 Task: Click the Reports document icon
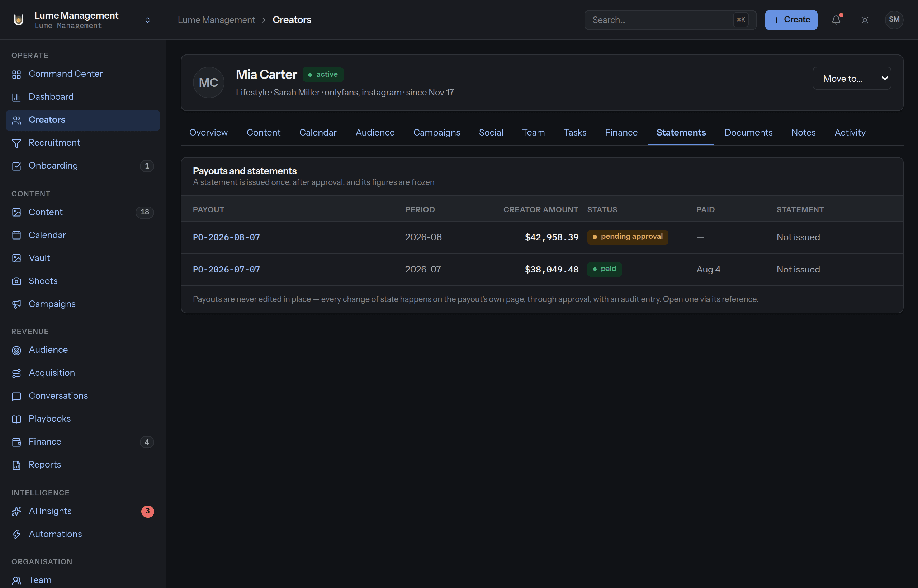pos(16,465)
